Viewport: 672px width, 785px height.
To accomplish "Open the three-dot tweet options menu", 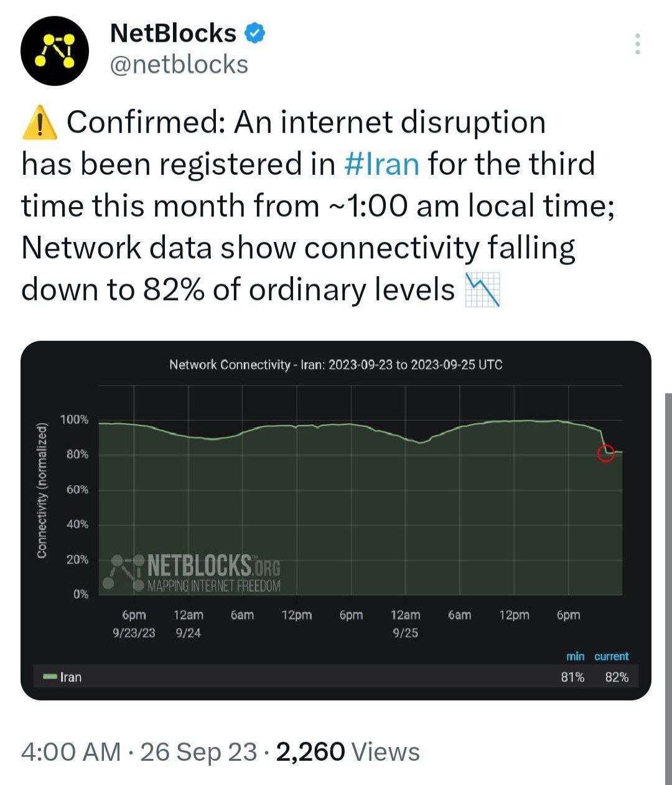I will coord(637,45).
